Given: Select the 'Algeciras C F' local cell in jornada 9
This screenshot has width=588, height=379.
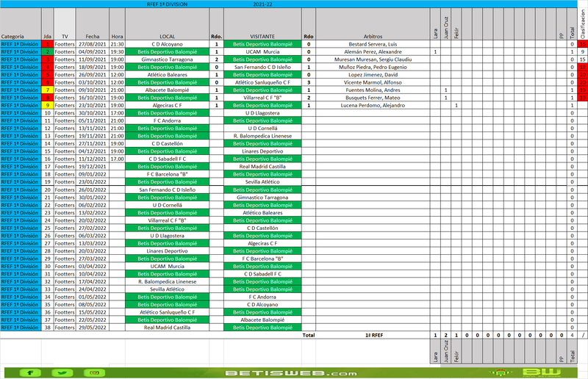Looking at the screenshot, I should (x=167, y=105).
